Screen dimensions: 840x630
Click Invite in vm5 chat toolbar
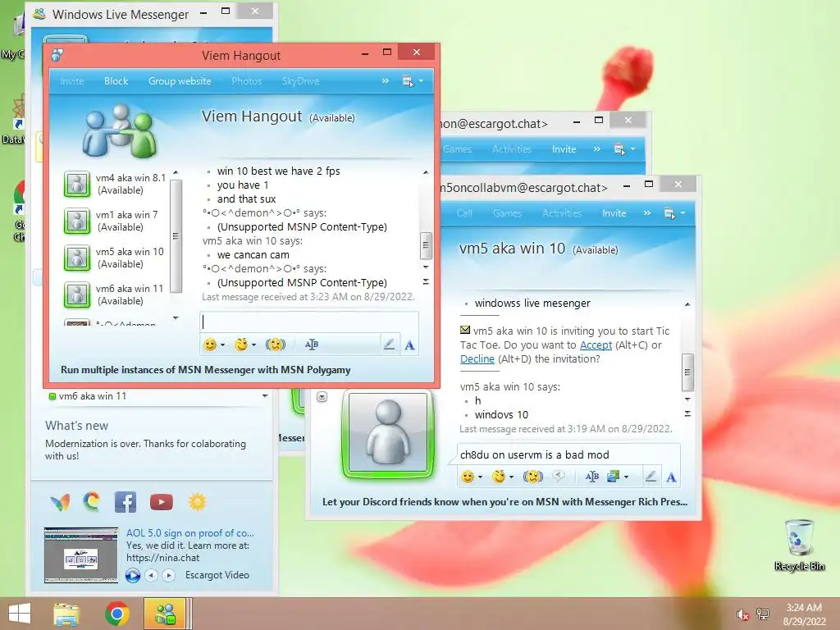pos(614,213)
